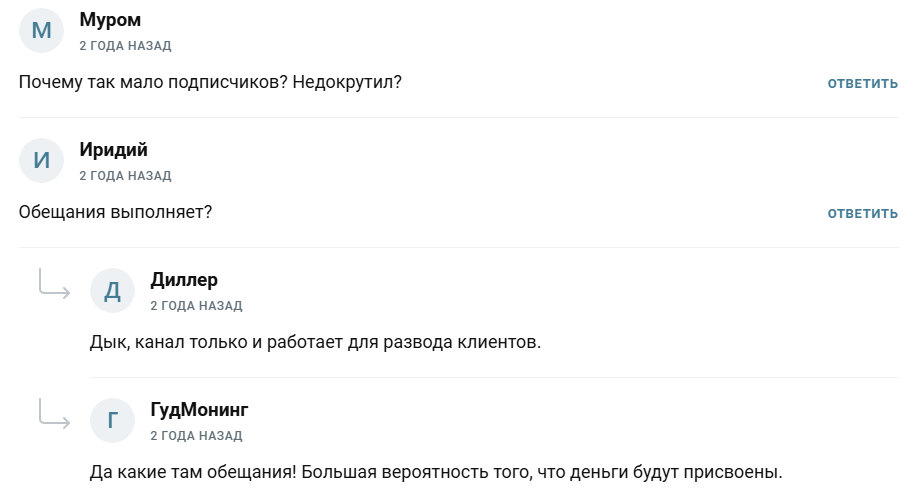The height and width of the screenshot is (499, 920).
Task: Click the reply-thread arrow beside ГудМонинг's comment
Action: point(54,415)
